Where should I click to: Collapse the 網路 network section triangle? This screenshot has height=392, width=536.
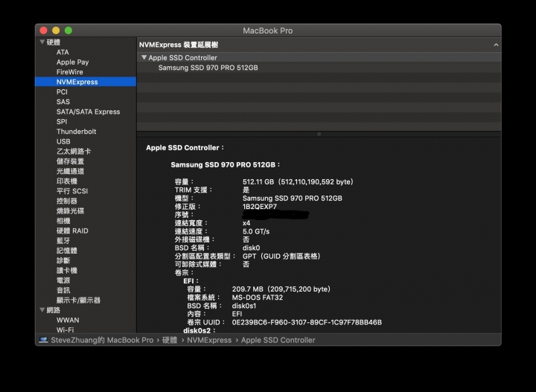coord(42,309)
